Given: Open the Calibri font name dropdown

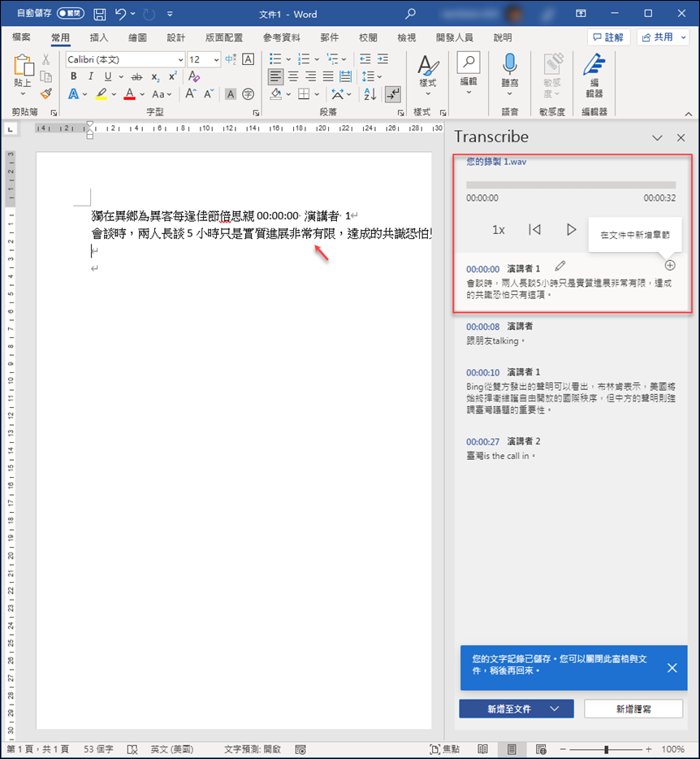Looking at the screenshot, I should (180, 60).
